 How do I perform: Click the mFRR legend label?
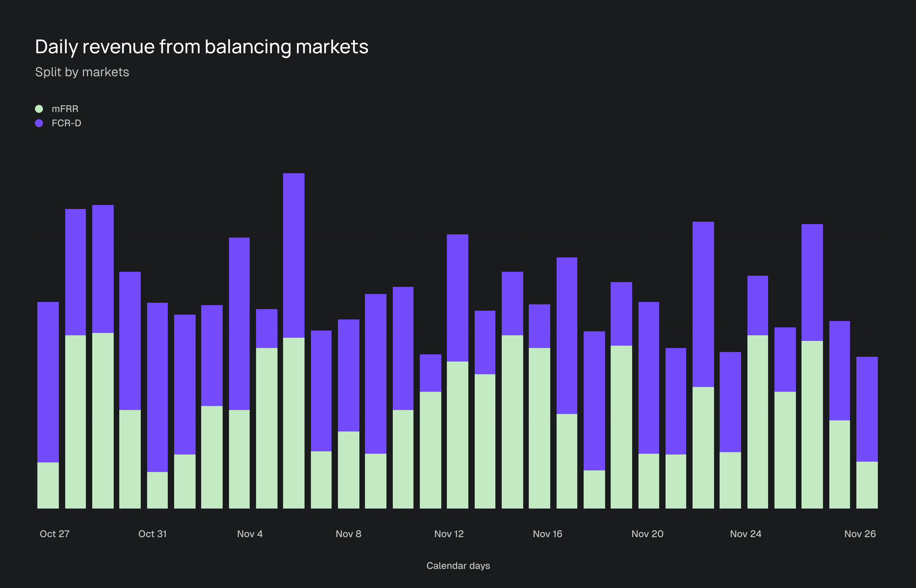pos(65,109)
